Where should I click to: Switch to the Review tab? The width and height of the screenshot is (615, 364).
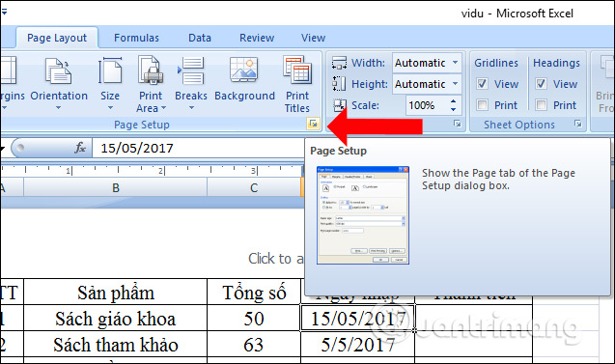click(257, 38)
